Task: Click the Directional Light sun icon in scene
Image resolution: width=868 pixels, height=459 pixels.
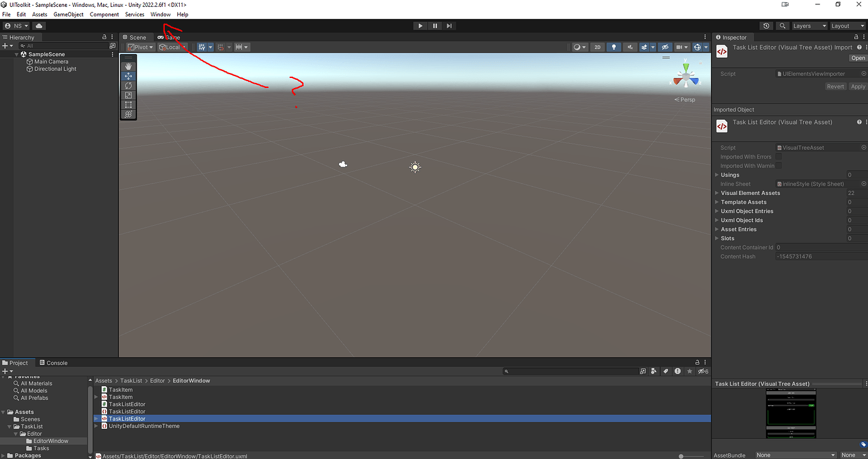Action: click(415, 167)
